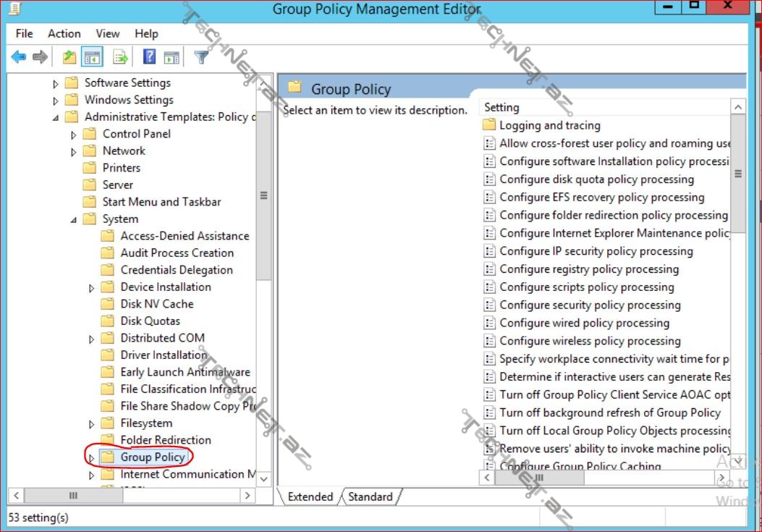Screen dimensions: 762x532
Task: Click the Back arrow toolbar icon
Action: coord(19,57)
